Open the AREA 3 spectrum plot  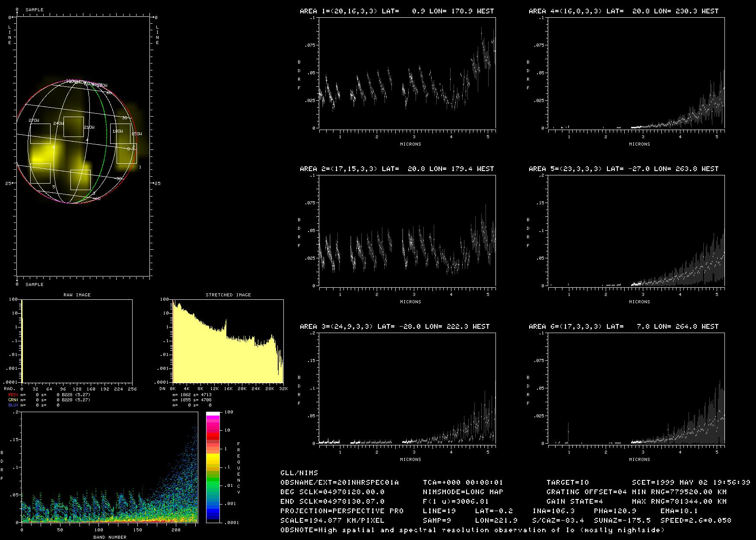(x=407, y=388)
